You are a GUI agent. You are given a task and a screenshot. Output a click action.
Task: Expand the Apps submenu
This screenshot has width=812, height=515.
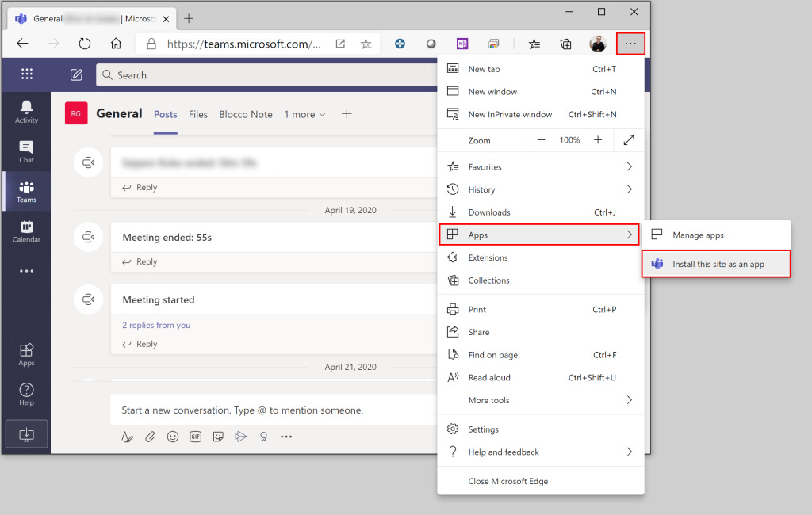[539, 235]
